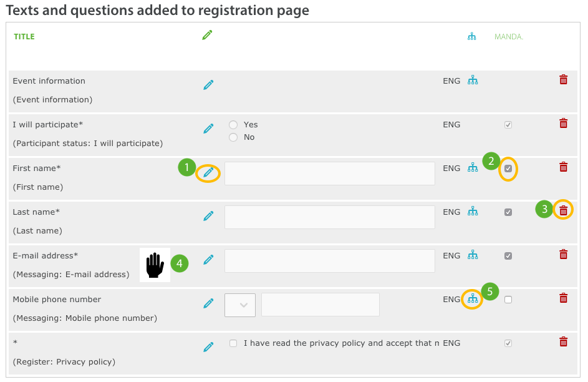Edit the Mobile phone number question

click(208, 303)
